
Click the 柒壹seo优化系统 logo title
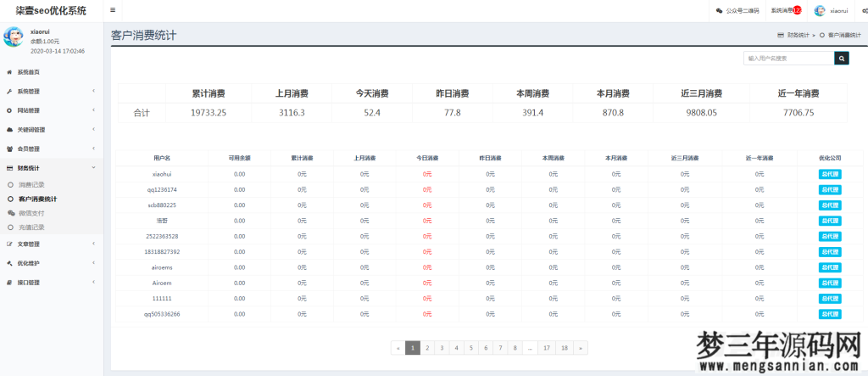(x=51, y=10)
